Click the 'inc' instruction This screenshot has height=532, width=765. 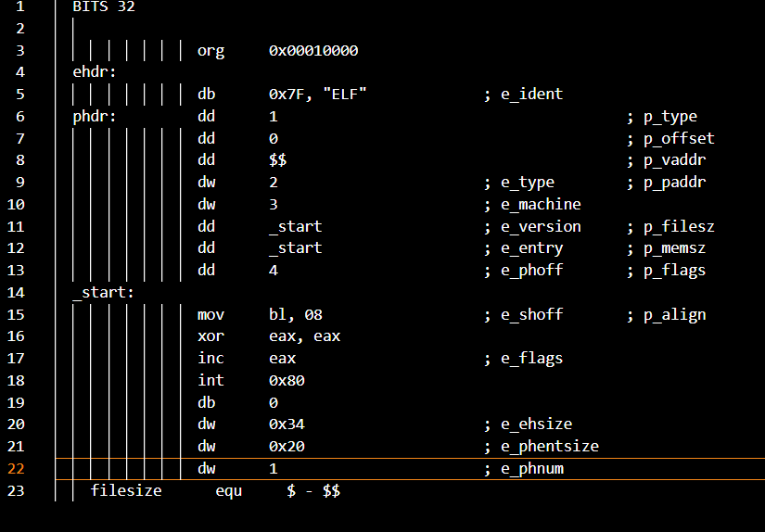(210, 359)
